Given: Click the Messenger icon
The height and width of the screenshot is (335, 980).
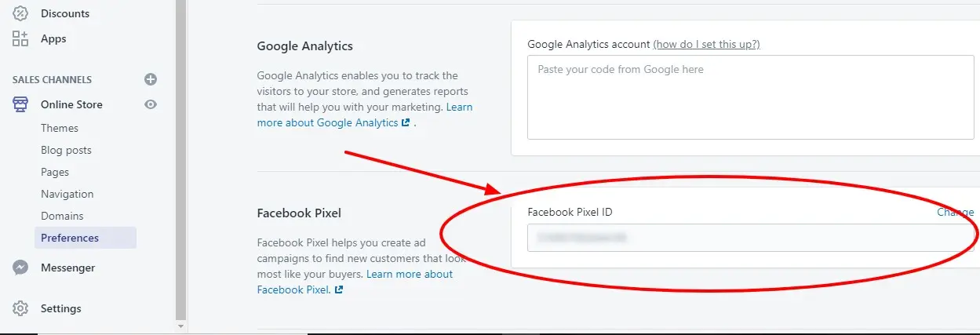Looking at the screenshot, I should tap(20, 268).
